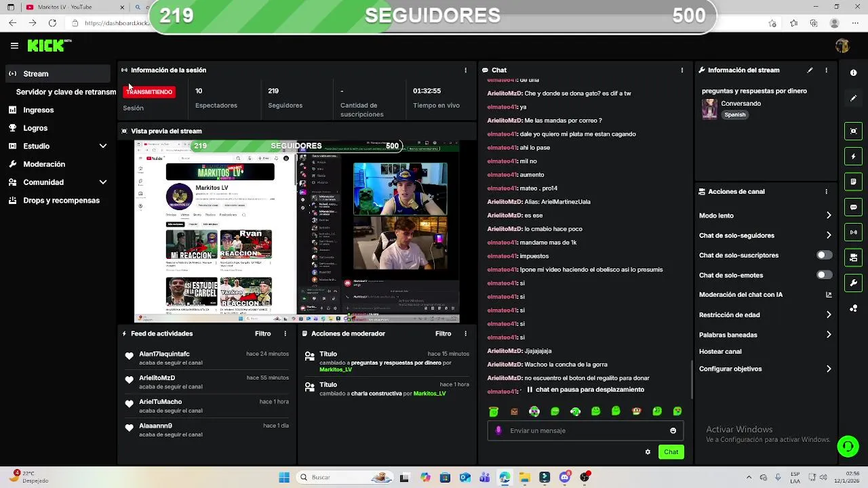Toggle Chat de solo-emotes switch

pyautogui.click(x=824, y=275)
